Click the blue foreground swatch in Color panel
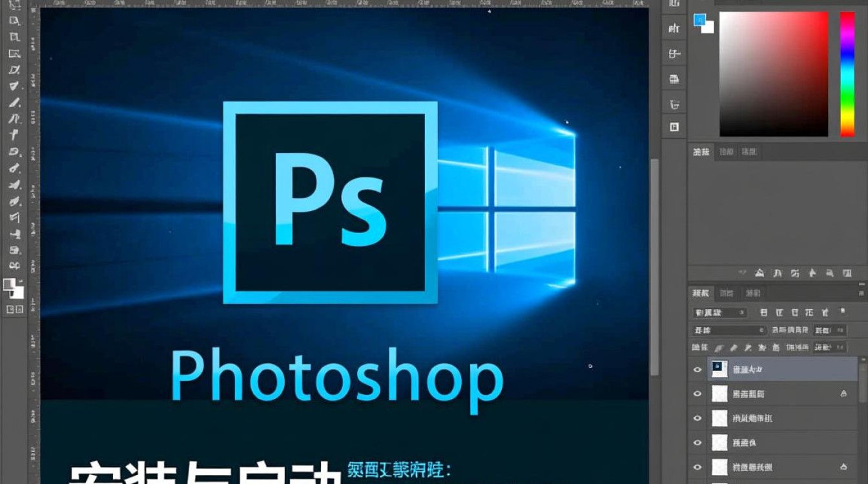The width and height of the screenshot is (868, 484). pyautogui.click(x=699, y=19)
